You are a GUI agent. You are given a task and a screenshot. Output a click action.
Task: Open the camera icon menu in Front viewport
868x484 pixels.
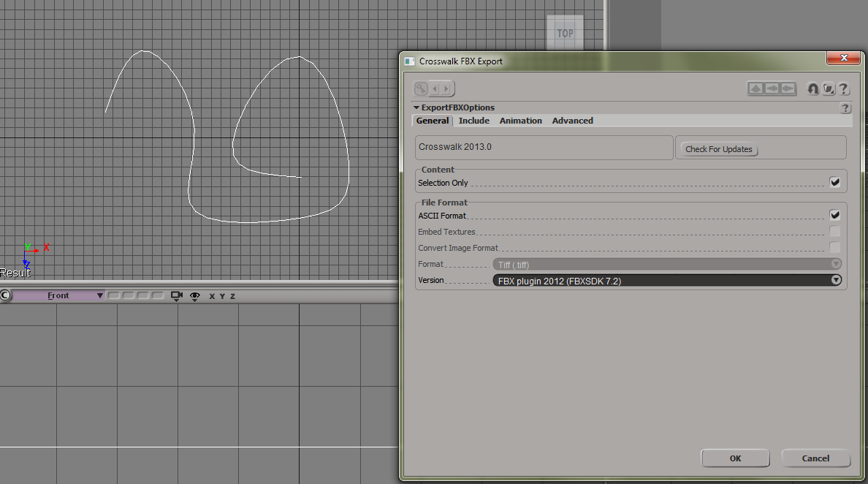click(176, 296)
